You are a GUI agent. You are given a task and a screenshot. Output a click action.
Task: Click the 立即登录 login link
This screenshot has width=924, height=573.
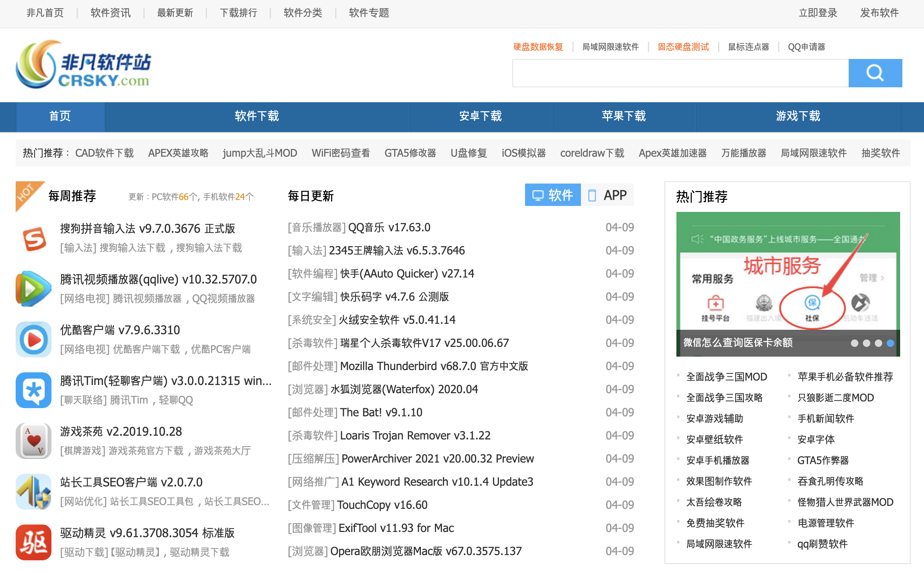(x=818, y=13)
